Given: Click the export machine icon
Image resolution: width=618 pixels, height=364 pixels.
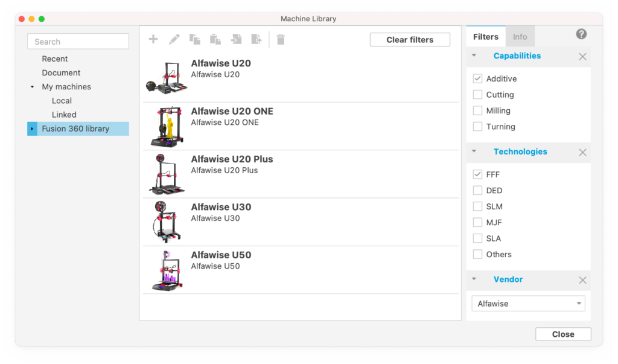Looking at the screenshot, I should coord(256,39).
